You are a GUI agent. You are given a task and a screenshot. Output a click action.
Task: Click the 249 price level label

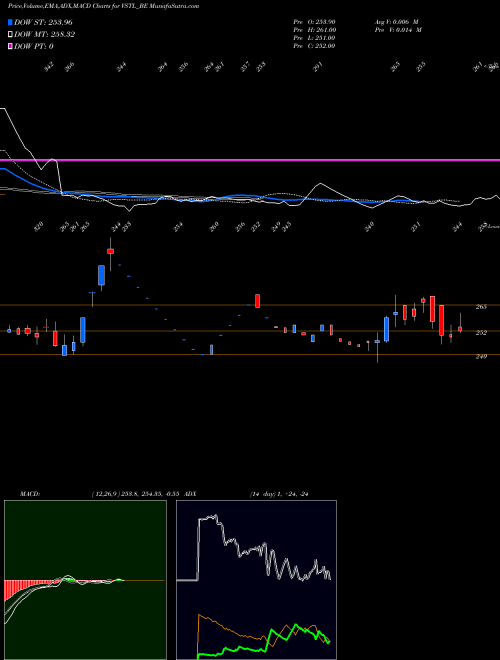point(481,357)
